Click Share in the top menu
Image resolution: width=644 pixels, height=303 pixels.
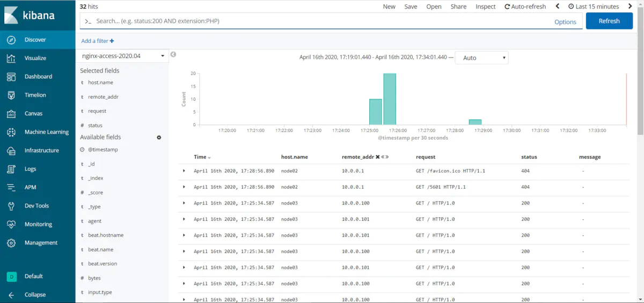(x=458, y=6)
